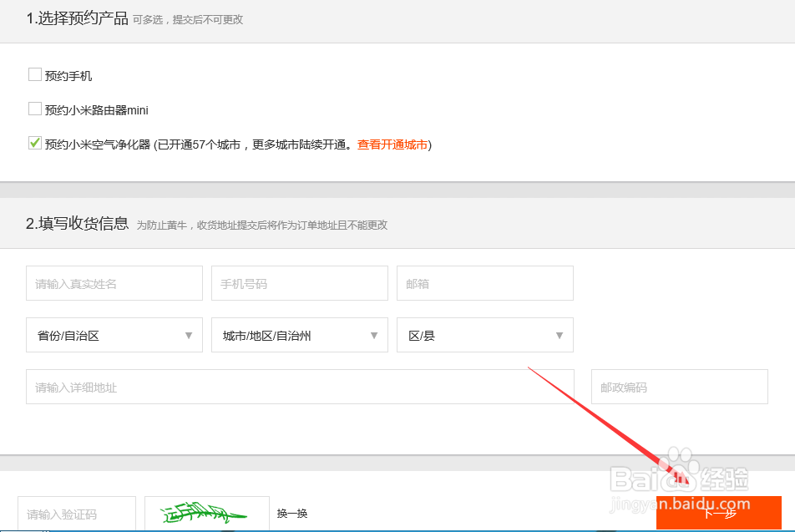Viewport: 795px width, 532px height.
Task: Check the 预约手机 checkbox
Action: 35,74
